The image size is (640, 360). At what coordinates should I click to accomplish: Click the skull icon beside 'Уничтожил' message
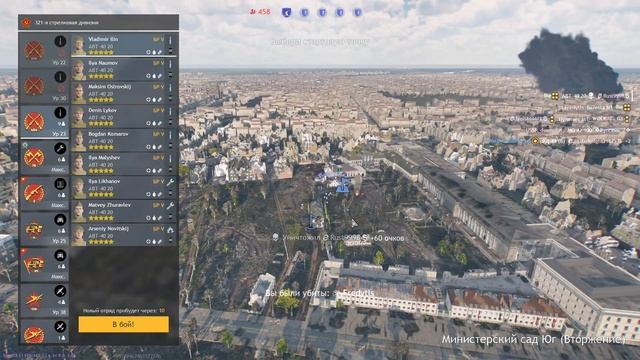coord(276,237)
